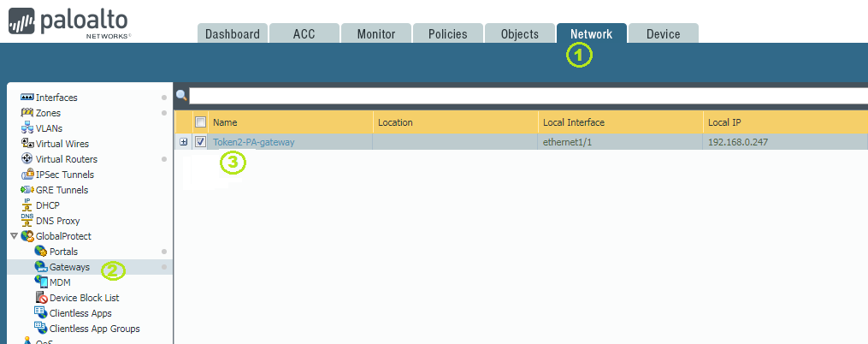Click the Clientless App Groups icon
The width and height of the screenshot is (868, 344).
40,328
